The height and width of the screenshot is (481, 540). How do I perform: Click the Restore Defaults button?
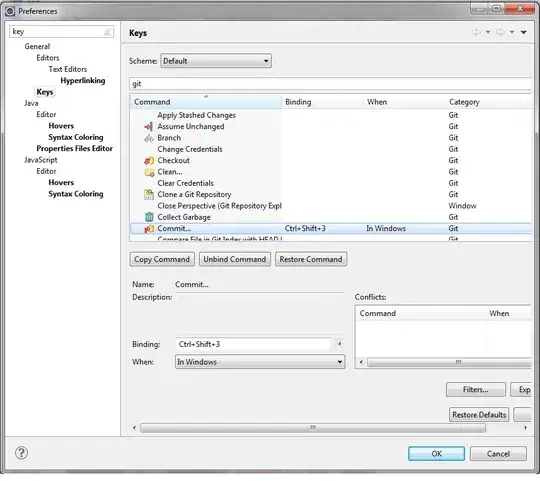tap(479, 415)
